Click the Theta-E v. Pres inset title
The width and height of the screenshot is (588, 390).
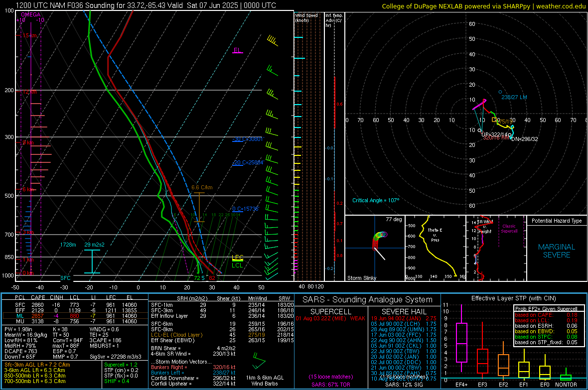[435, 235]
